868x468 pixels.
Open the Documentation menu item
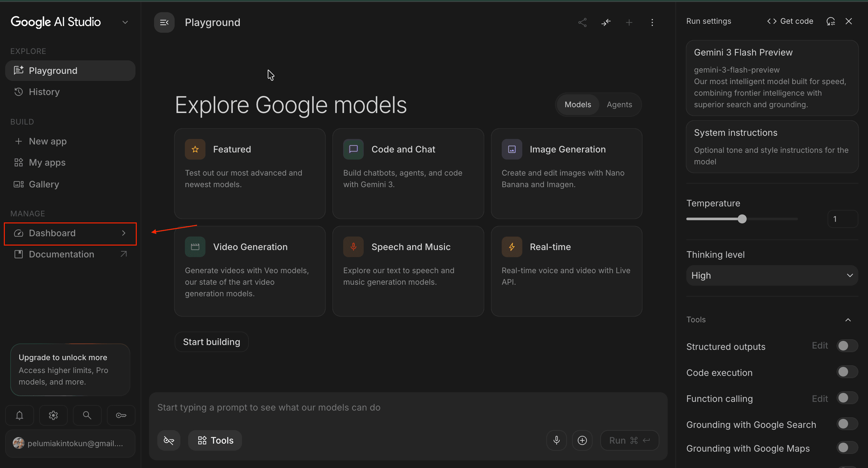(x=70, y=254)
